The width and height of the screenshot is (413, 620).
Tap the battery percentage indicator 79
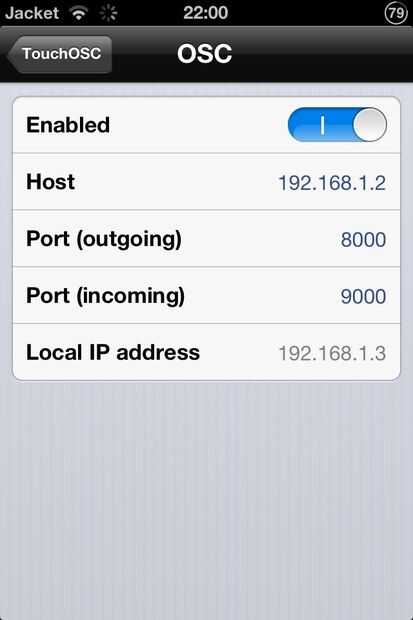pos(396,13)
